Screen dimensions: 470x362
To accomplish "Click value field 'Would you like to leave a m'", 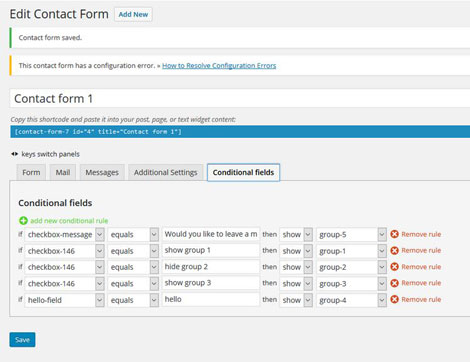I will (211, 234).
